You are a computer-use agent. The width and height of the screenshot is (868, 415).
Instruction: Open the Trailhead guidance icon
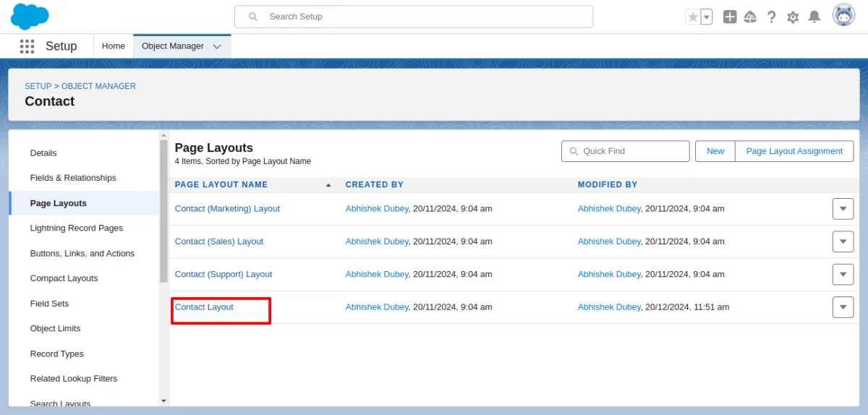(x=750, y=17)
